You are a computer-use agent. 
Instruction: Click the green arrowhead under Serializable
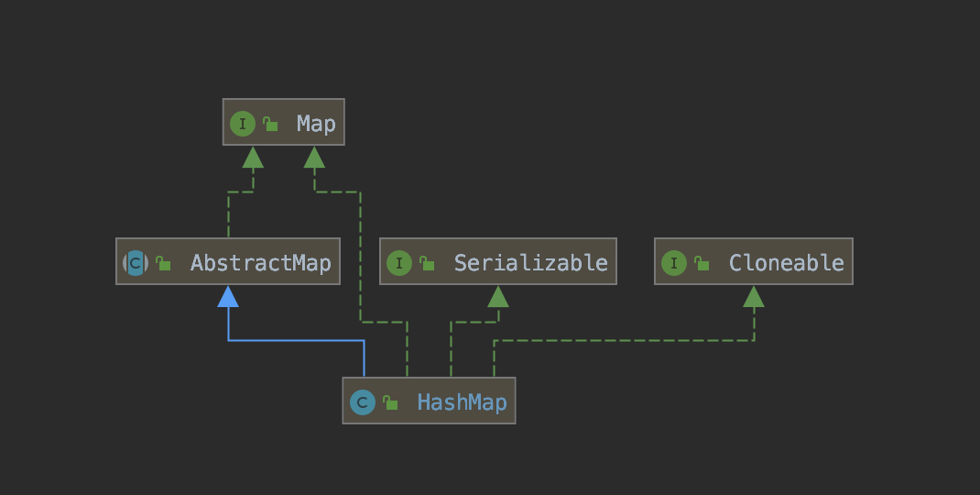(497, 296)
